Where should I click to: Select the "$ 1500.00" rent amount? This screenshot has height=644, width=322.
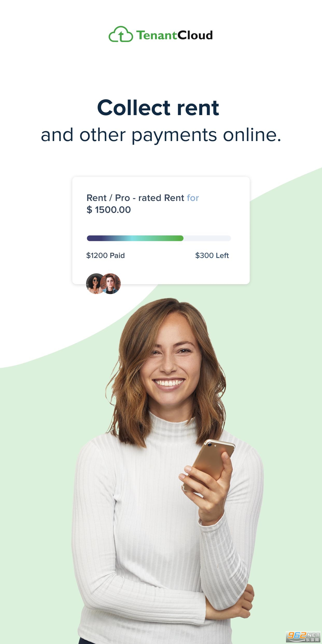point(109,210)
